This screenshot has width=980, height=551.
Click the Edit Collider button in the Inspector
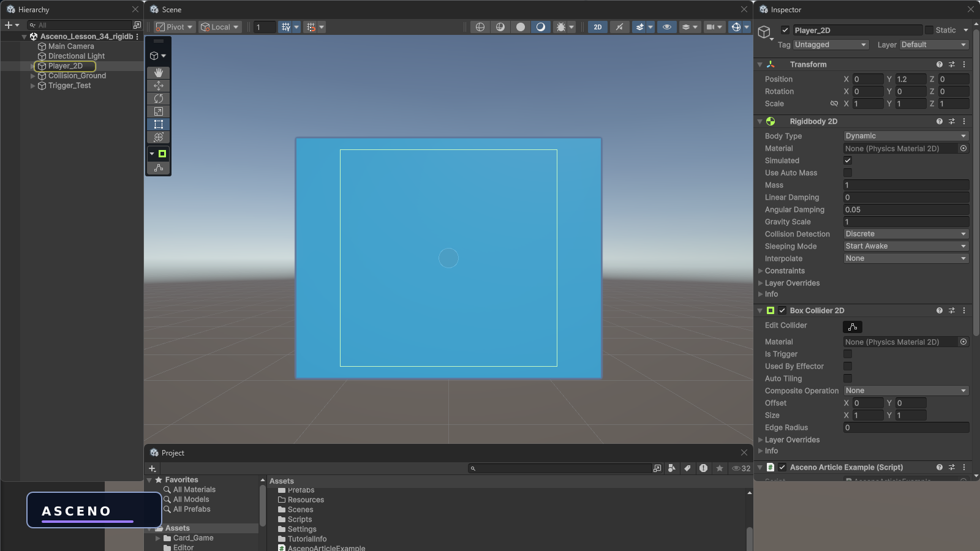[853, 327]
